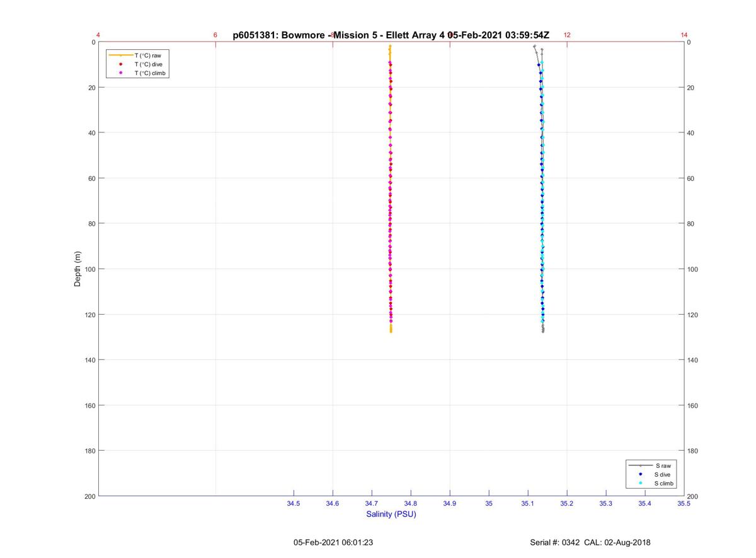This screenshot has width=756, height=558.
Task: Click the 'Serial #: 0342 CAL: 02-Aug-2018' footer text
Action: (x=590, y=542)
